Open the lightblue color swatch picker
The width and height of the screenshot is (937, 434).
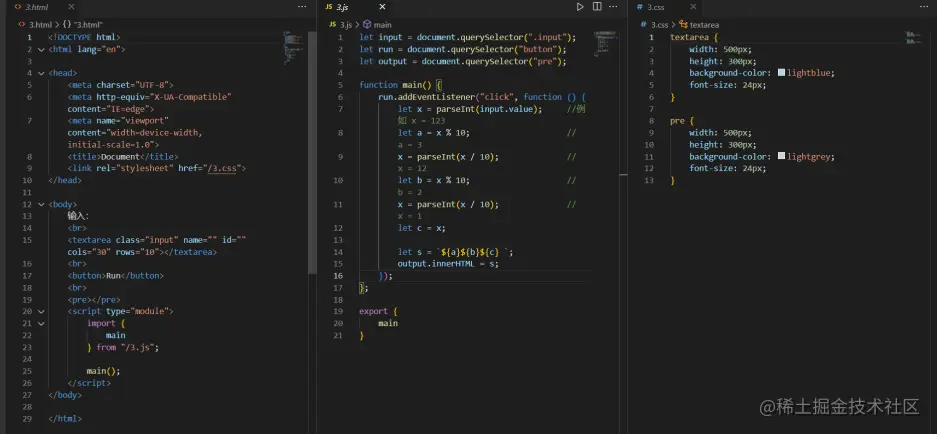781,73
